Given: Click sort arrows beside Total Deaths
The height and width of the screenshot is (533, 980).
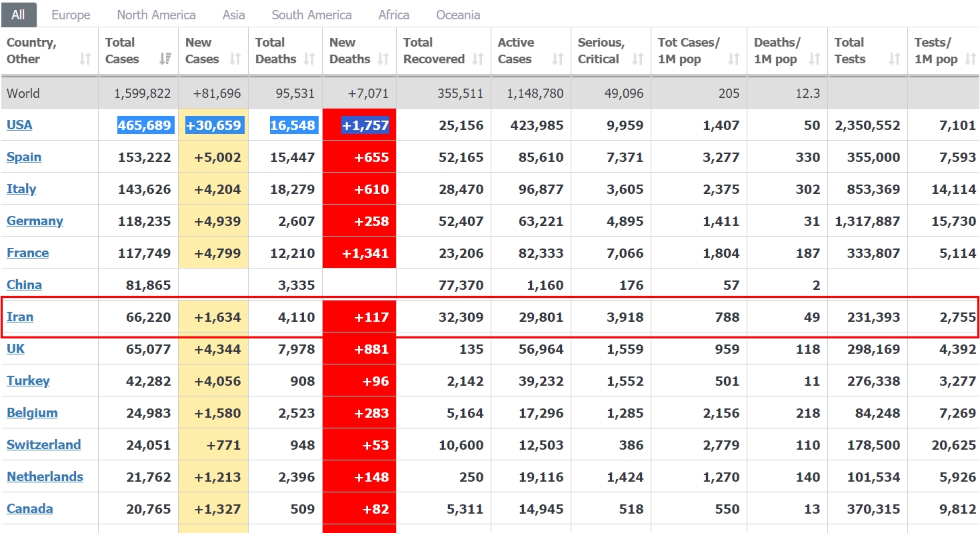Looking at the screenshot, I should [309, 59].
